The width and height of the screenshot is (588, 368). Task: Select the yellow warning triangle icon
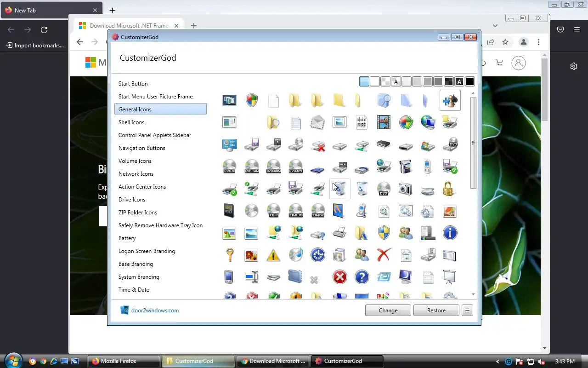pyautogui.click(x=273, y=255)
